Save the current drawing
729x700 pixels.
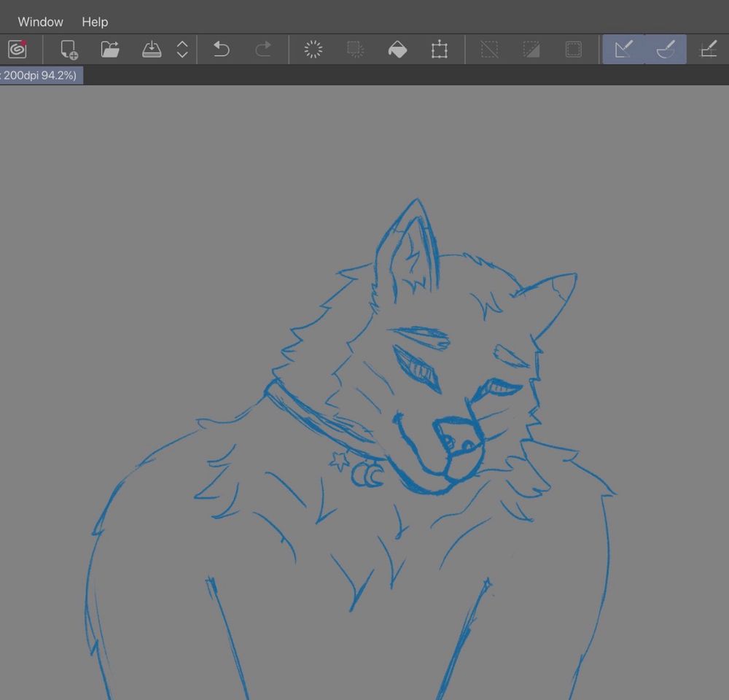152,50
